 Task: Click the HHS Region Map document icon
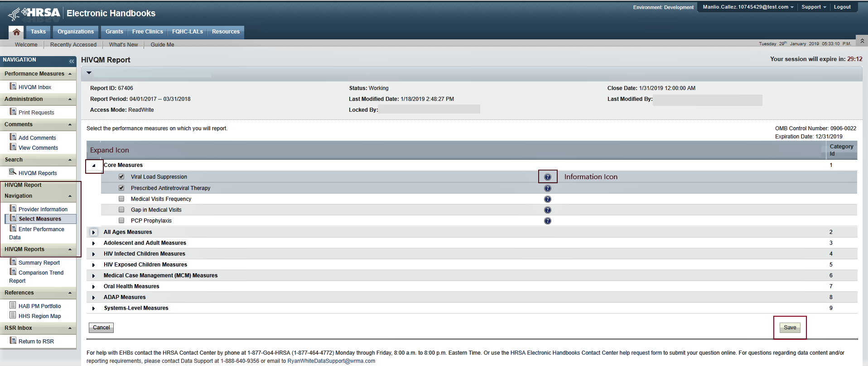pyautogui.click(x=13, y=315)
